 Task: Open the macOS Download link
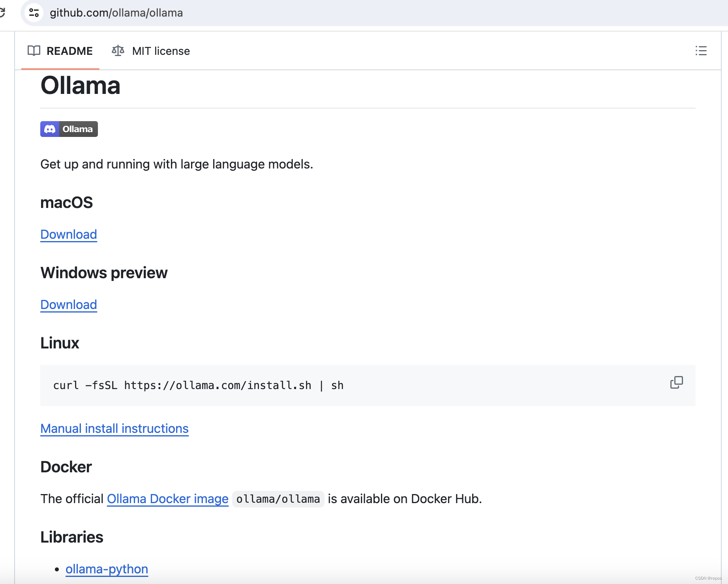point(69,234)
